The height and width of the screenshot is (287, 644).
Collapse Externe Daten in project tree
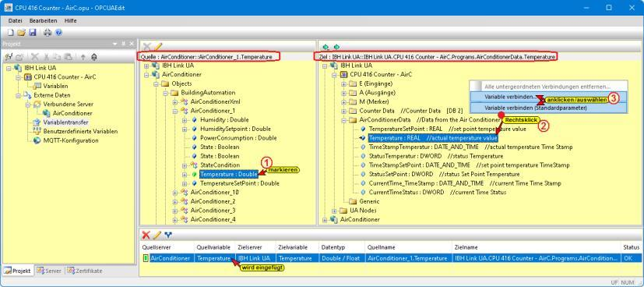[x=19, y=95]
